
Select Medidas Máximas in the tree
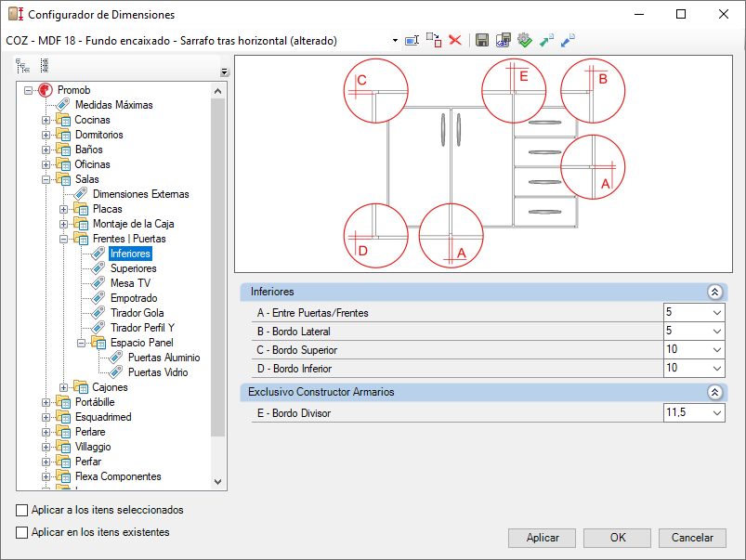(x=113, y=105)
